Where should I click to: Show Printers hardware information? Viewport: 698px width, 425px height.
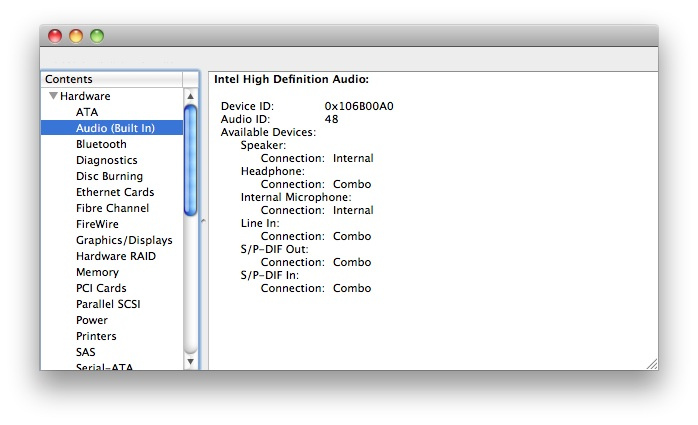[96, 336]
